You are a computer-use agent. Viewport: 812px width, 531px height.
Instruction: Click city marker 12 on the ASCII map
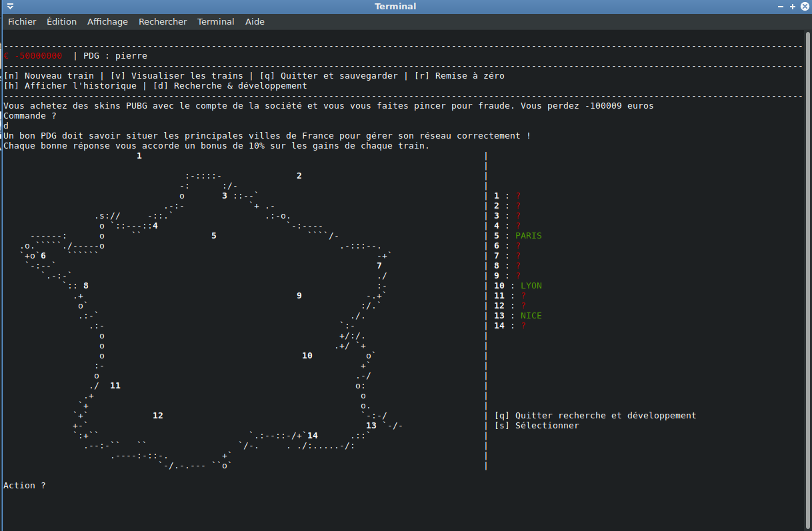coord(158,416)
